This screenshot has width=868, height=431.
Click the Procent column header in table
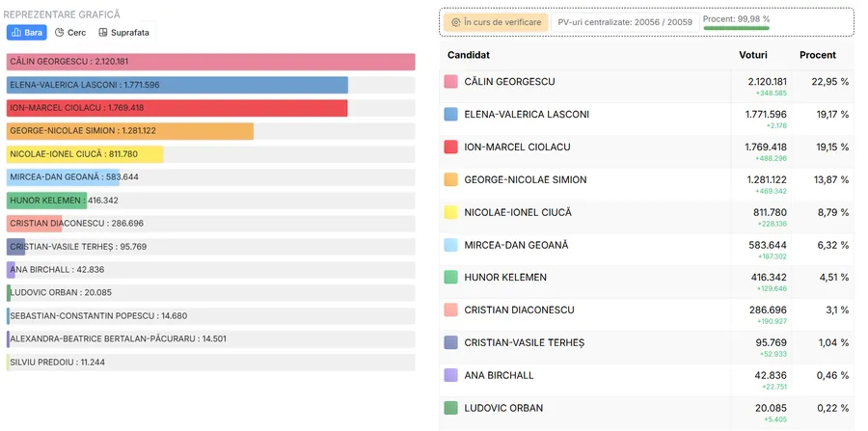pos(818,55)
